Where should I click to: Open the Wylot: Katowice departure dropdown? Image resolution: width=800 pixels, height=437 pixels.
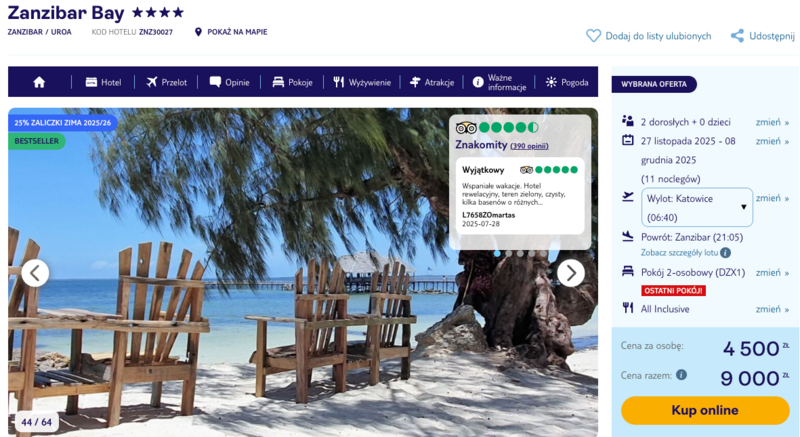pyautogui.click(x=696, y=208)
